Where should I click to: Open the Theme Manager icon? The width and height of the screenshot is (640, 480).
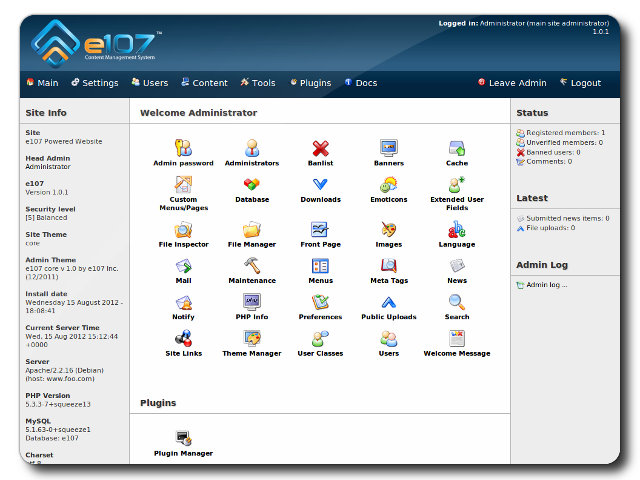click(x=252, y=339)
